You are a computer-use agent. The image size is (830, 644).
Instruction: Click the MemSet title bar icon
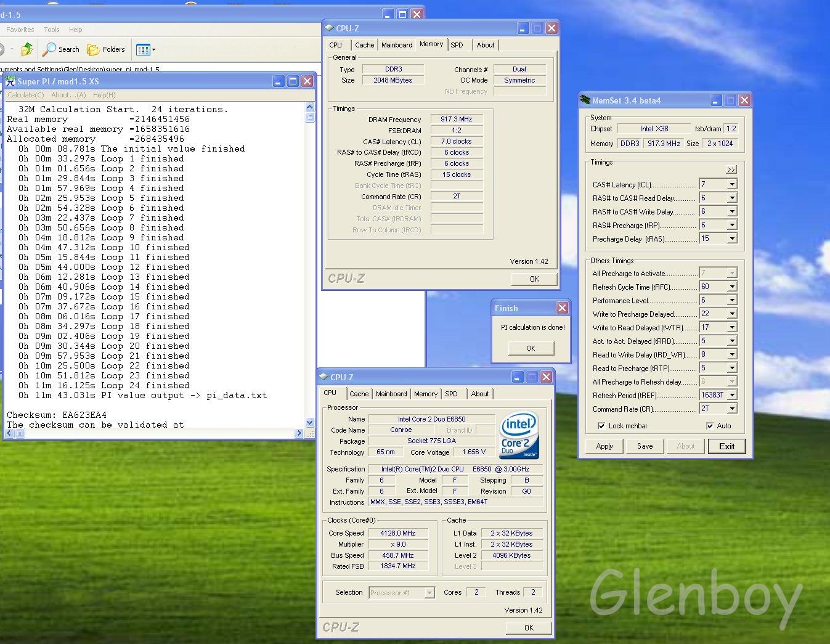coord(585,100)
